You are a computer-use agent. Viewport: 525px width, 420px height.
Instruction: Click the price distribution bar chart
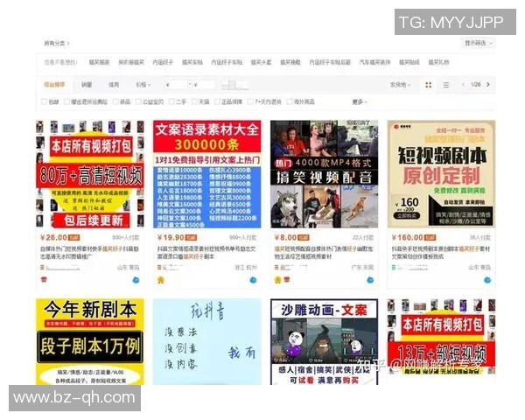coord(235,85)
